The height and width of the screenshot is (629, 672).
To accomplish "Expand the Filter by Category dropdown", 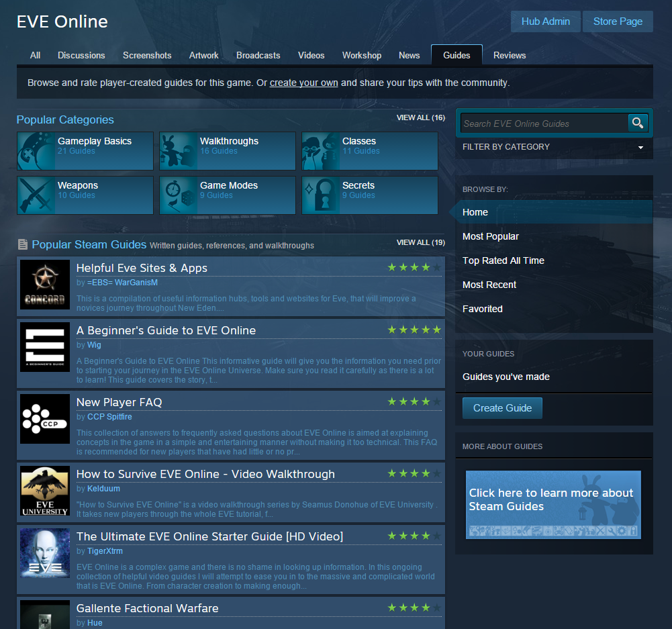I will [x=554, y=147].
